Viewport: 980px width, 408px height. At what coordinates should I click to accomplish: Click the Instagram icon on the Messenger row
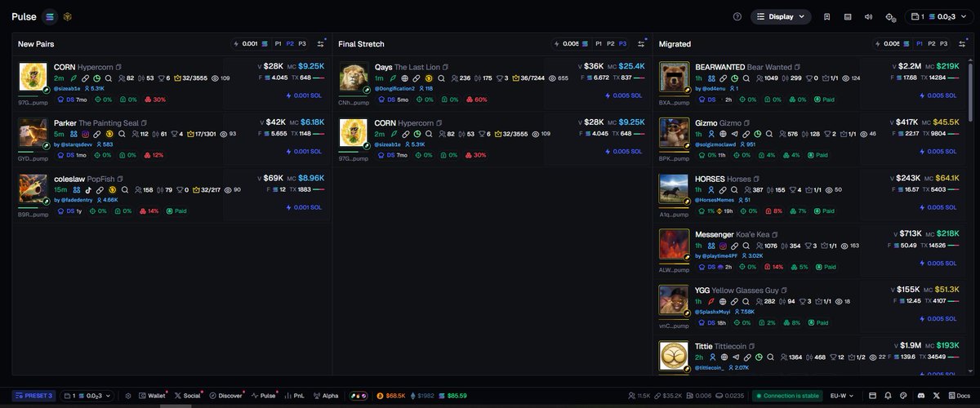[x=724, y=245]
